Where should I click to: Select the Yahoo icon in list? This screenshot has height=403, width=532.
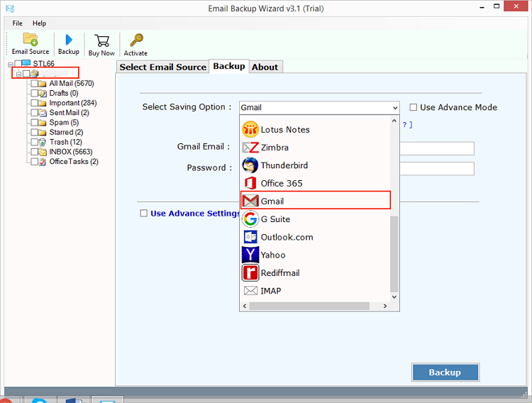pos(250,255)
